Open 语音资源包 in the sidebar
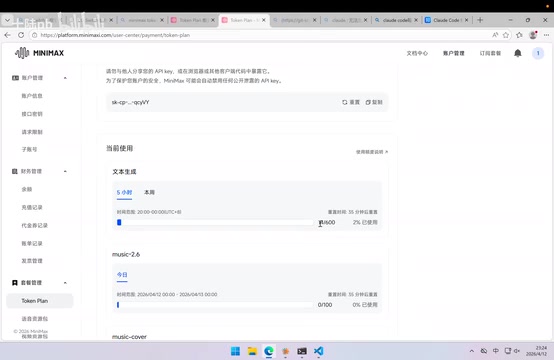554x360 pixels. [35, 319]
